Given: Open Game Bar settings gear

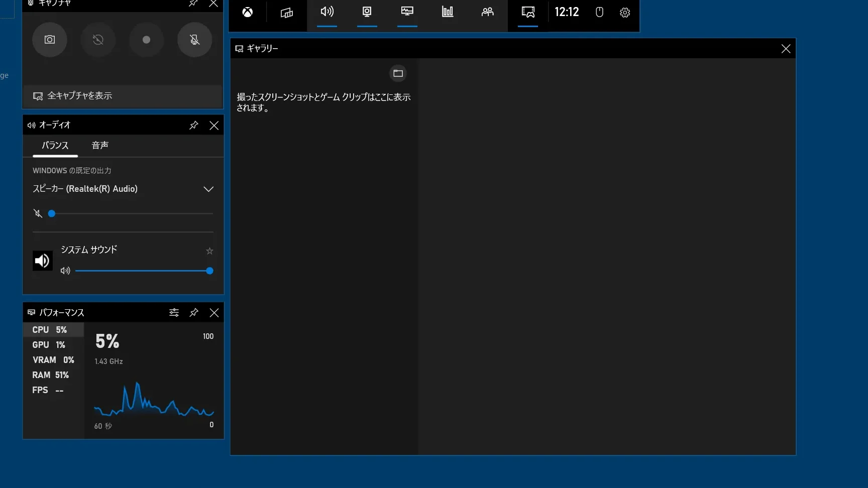Looking at the screenshot, I should point(624,12).
